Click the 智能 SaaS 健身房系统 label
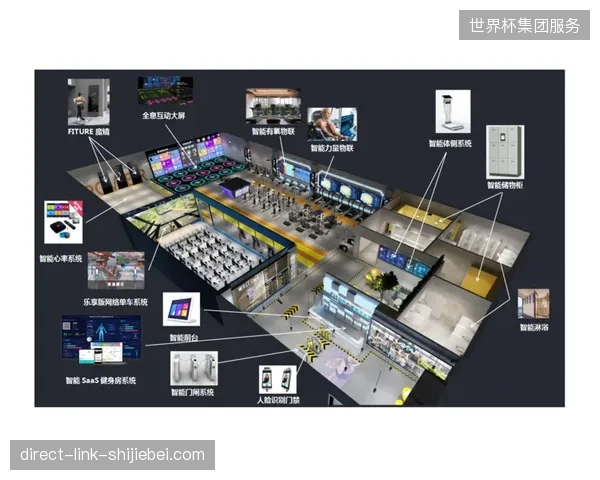 (101, 380)
